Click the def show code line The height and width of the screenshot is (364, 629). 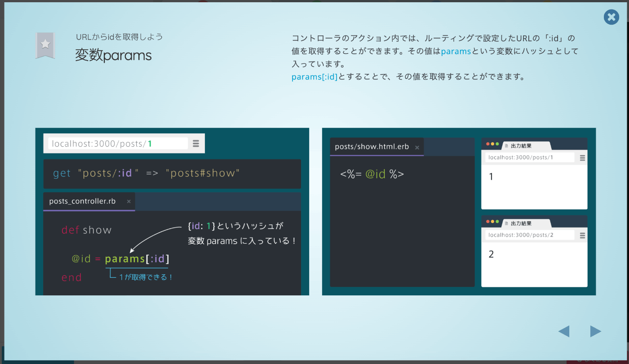tap(86, 230)
